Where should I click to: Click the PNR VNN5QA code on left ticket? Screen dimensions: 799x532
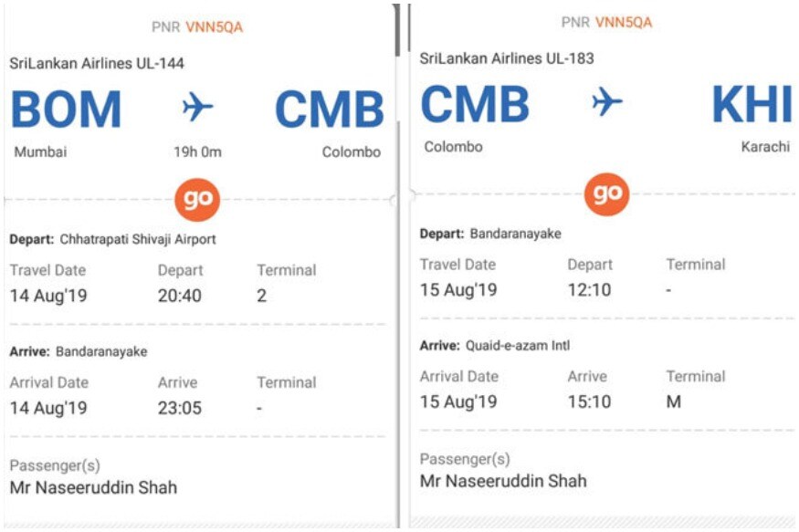coord(214,27)
